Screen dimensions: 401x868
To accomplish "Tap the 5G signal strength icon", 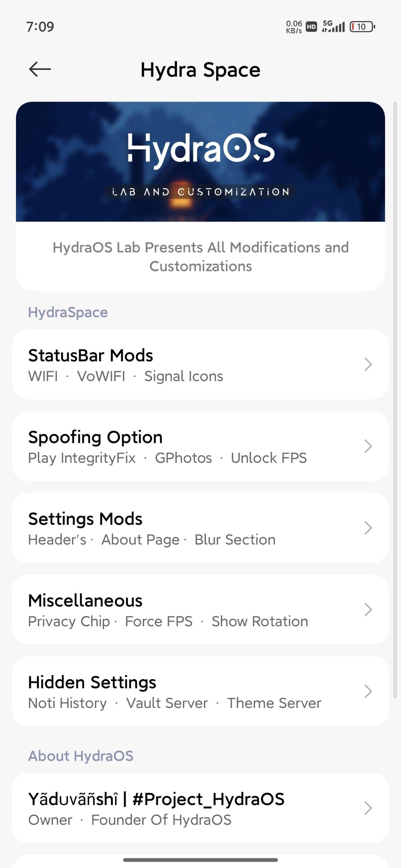I will (333, 26).
